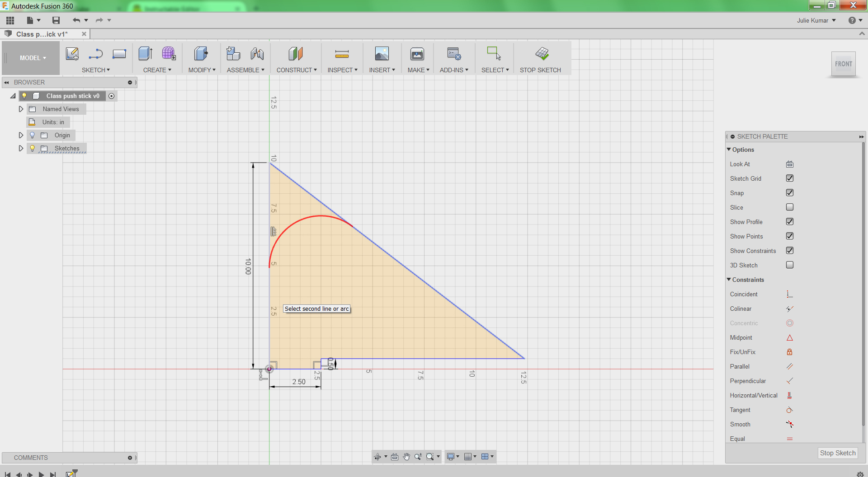The height and width of the screenshot is (477, 868).
Task: Click the Scripts and Add-Ins icon
Action: coord(454,54)
